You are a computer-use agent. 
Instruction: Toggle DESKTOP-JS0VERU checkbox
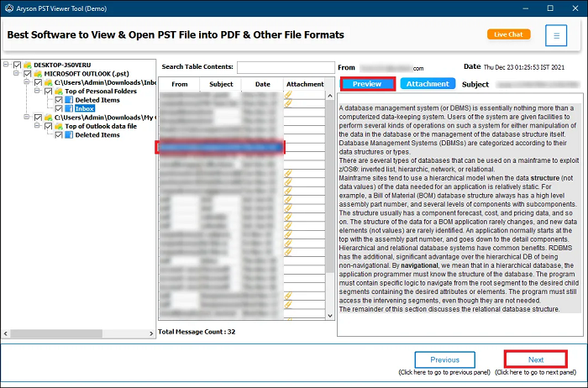[x=18, y=65]
